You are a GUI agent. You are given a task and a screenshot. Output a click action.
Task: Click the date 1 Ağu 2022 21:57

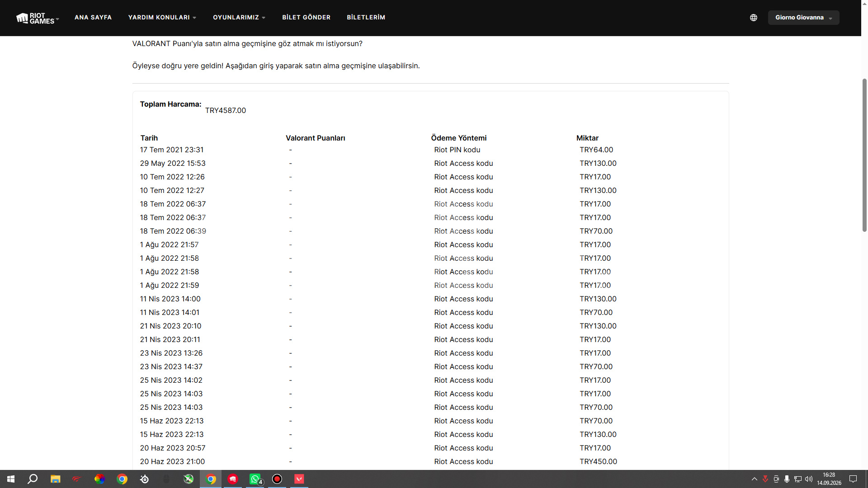click(x=169, y=245)
